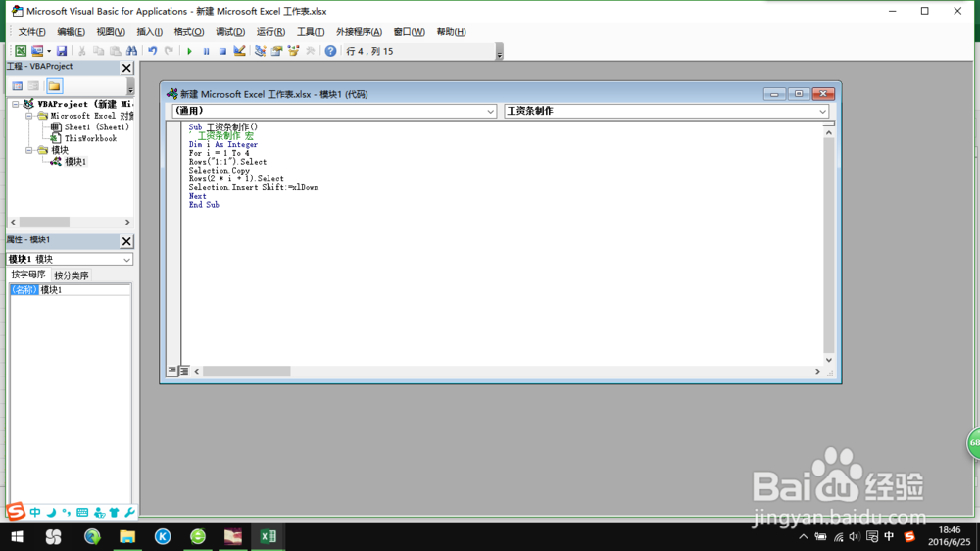Click code window horizontal scrollbar thumb
Image resolution: width=980 pixels, height=551 pixels.
pos(246,372)
